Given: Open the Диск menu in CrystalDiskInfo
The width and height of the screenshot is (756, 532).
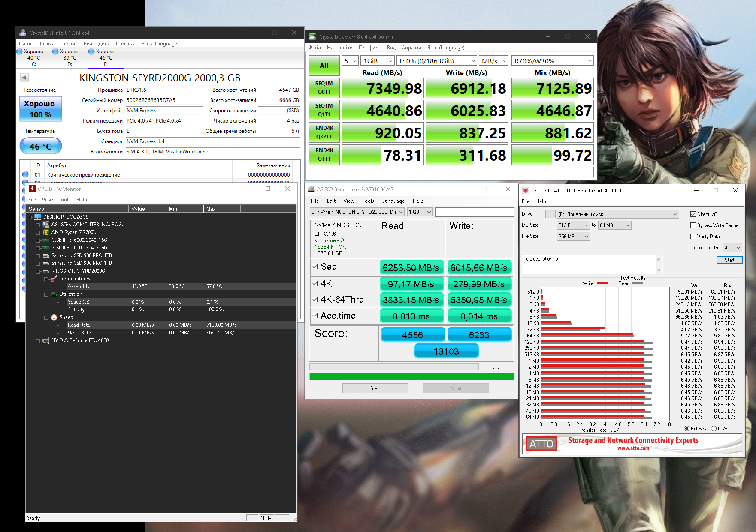Looking at the screenshot, I should tap(104, 43).
